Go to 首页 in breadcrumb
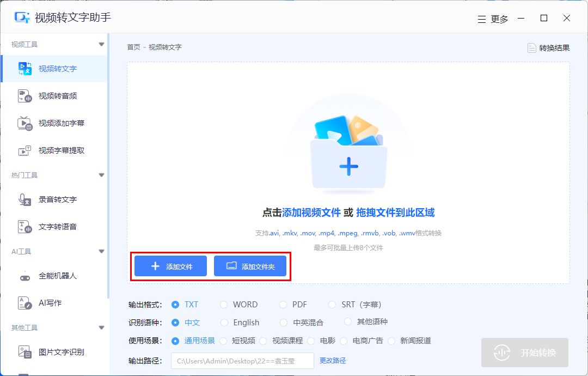This screenshot has width=588, height=376. (133, 47)
